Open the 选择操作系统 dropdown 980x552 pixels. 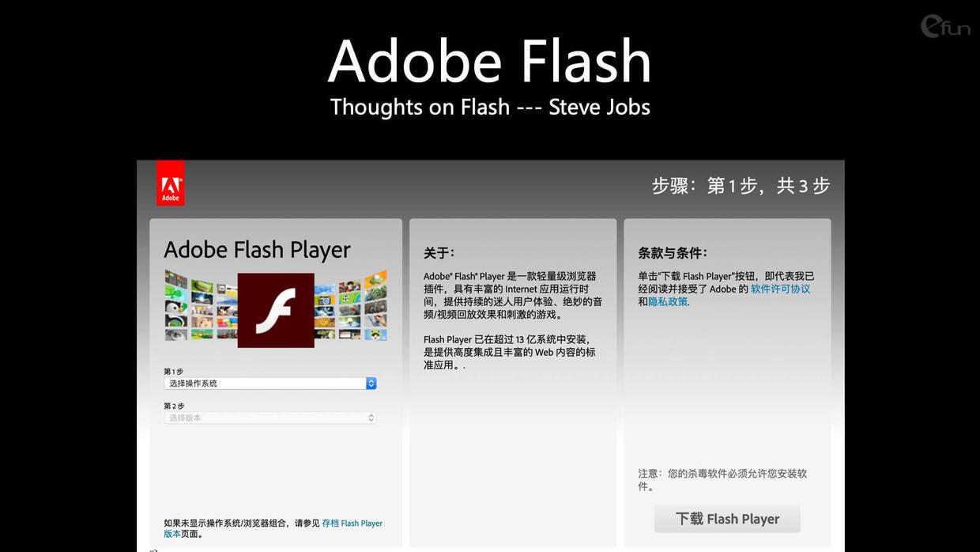[270, 383]
